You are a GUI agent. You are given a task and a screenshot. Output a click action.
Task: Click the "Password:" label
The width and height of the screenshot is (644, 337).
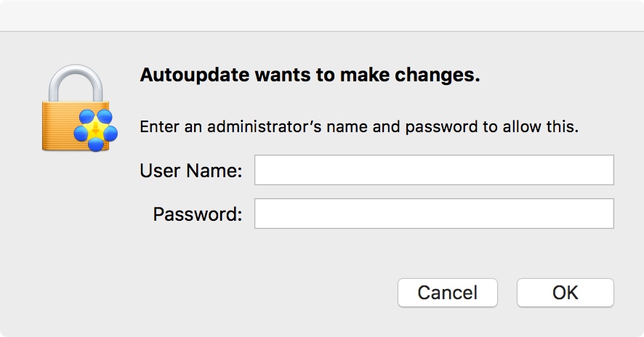click(x=197, y=215)
